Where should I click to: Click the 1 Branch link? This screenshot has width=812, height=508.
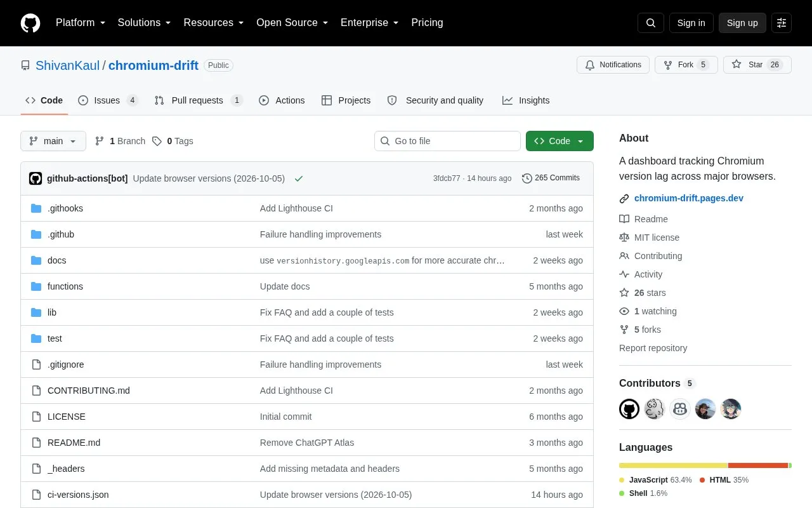(x=120, y=141)
